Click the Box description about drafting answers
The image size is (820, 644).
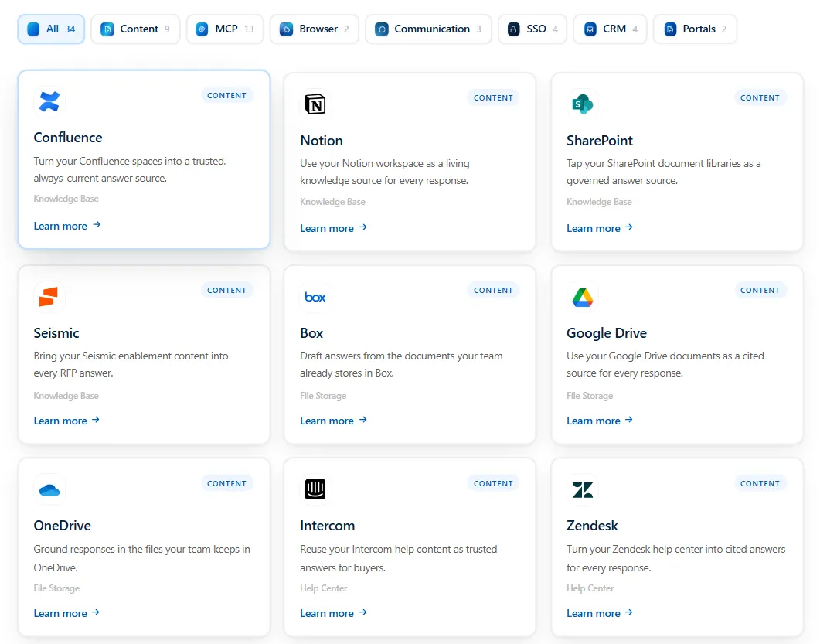[402, 364]
